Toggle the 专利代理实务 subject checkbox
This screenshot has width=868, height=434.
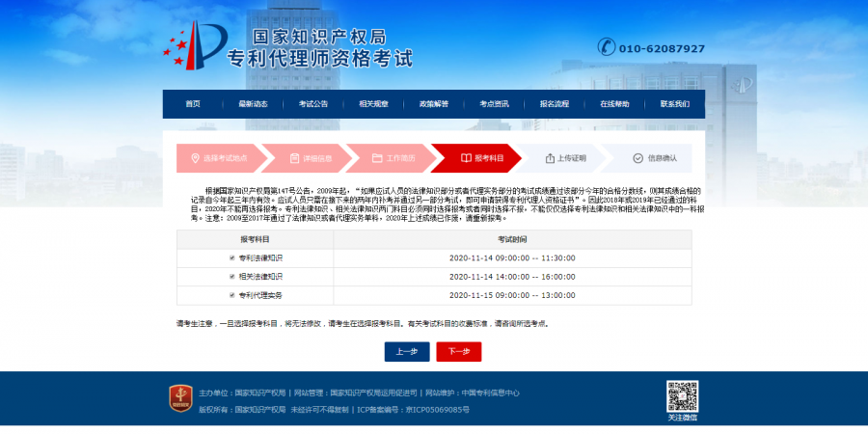point(231,295)
